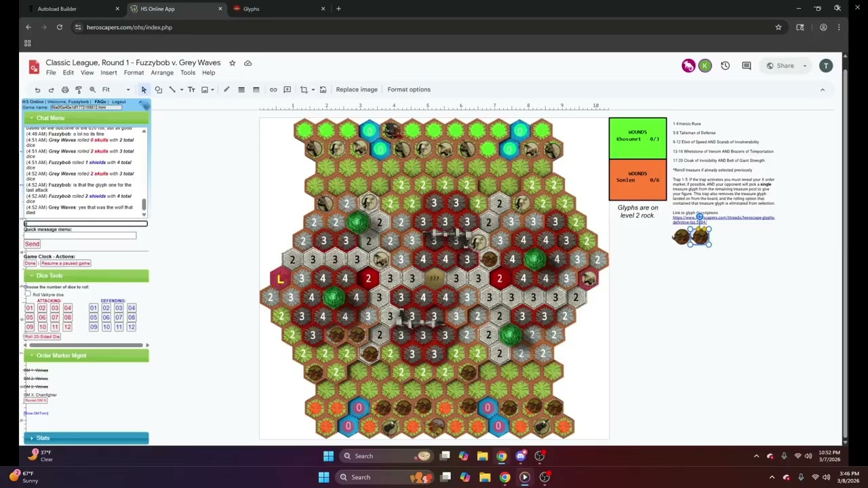This screenshot has width=868, height=488.
Task: Open the comments panel icon
Action: pyautogui.click(x=747, y=66)
